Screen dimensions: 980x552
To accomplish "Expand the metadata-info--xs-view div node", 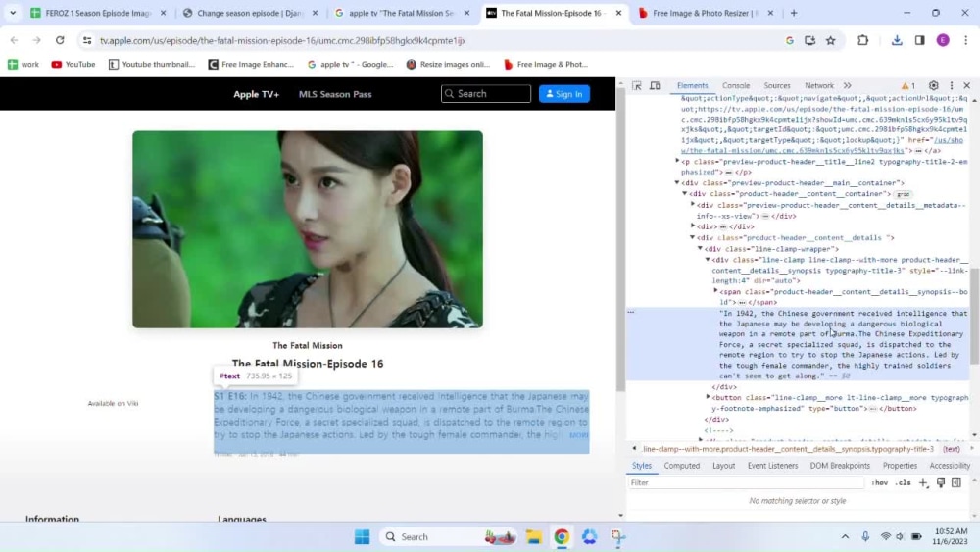I will tap(693, 204).
